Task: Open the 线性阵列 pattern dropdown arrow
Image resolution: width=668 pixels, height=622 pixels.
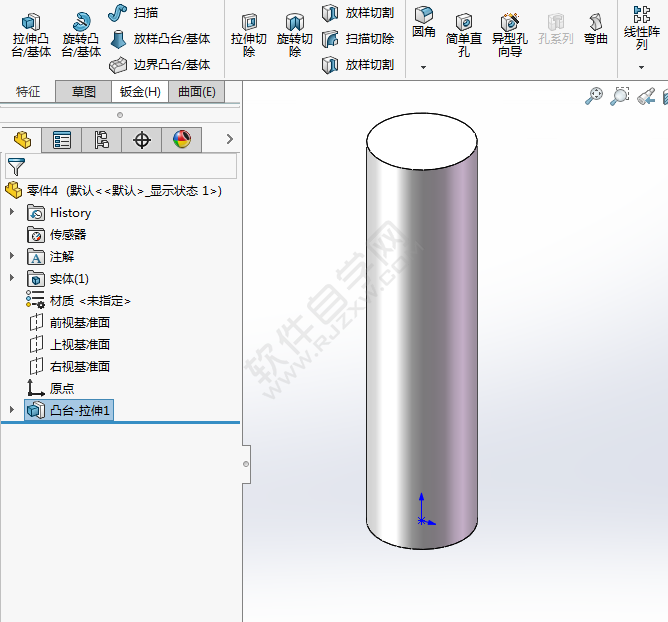Action: [x=641, y=67]
